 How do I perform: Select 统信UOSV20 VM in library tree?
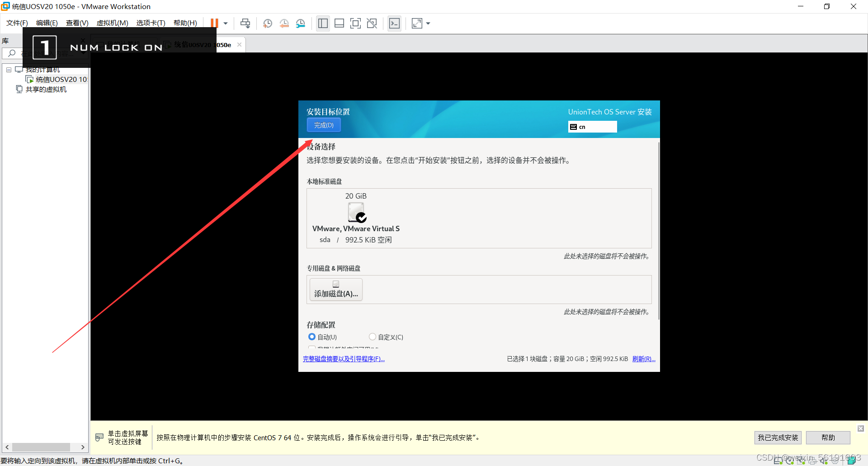57,80
